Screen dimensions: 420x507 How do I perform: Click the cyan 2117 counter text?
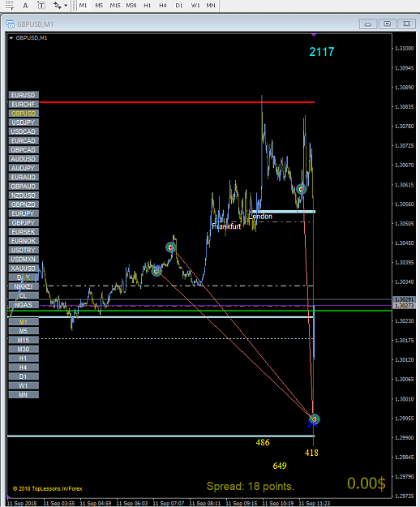[x=322, y=52]
